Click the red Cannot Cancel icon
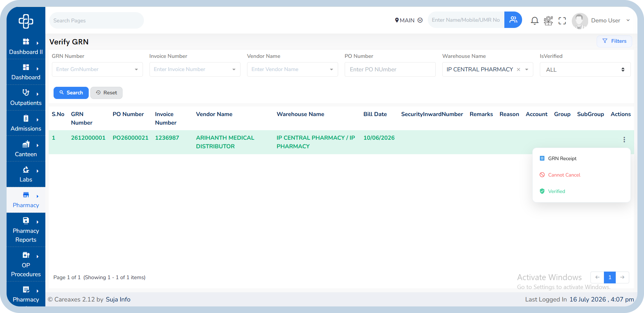The width and height of the screenshot is (644, 313). (x=542, y=175)
